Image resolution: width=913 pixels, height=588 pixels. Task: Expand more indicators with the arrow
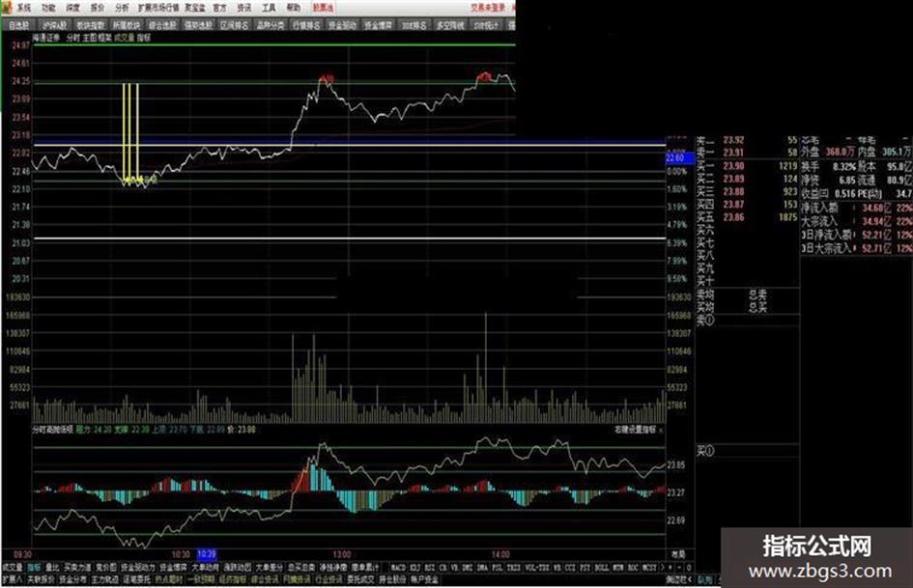[x=662, y=568]
